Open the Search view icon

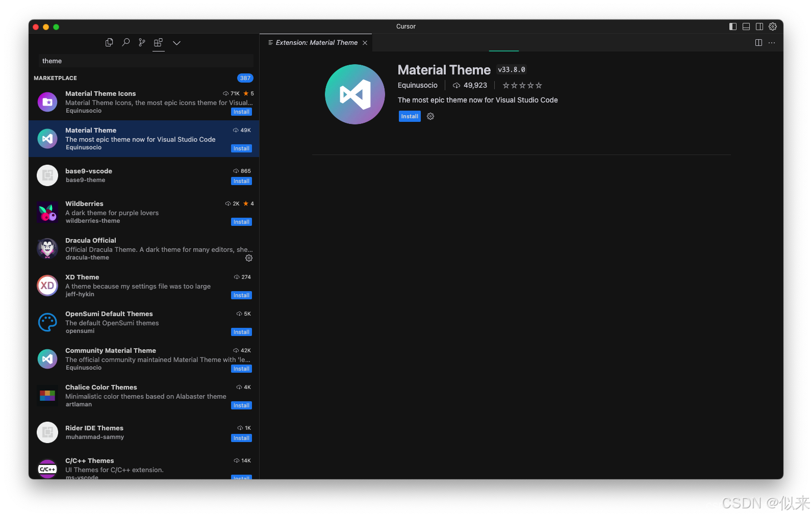click(125, 42)
